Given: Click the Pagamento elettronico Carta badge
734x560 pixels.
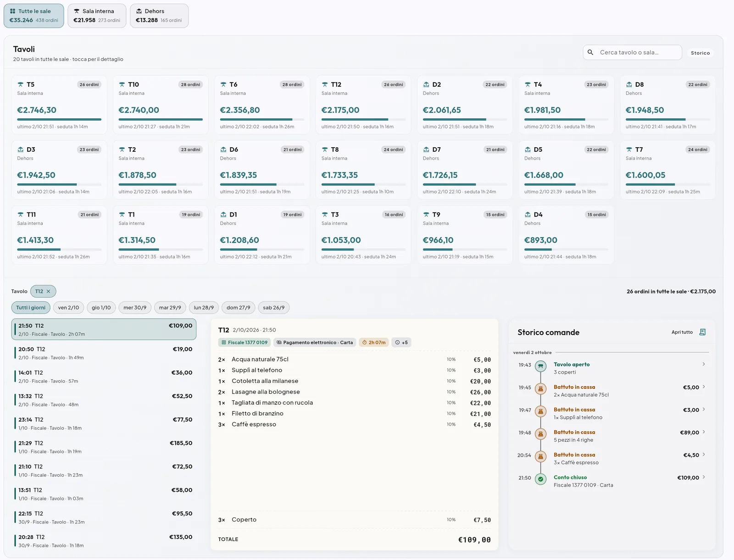Looking at the screenshot, I should (x=315, y=343).
